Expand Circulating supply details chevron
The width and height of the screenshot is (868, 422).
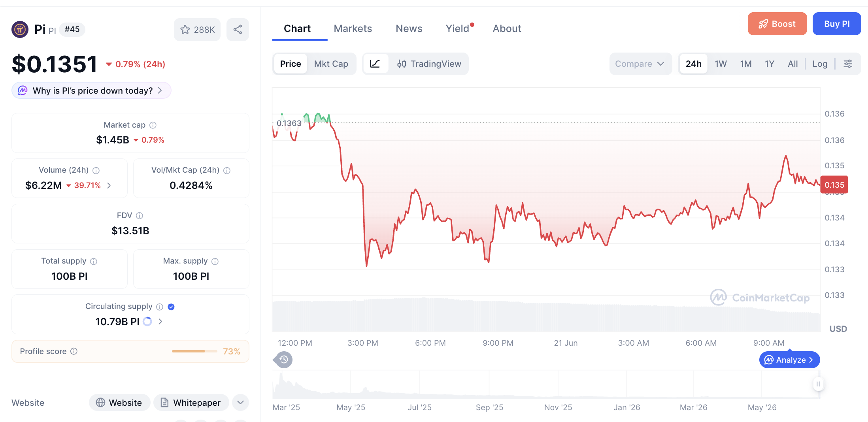[160, 322]
